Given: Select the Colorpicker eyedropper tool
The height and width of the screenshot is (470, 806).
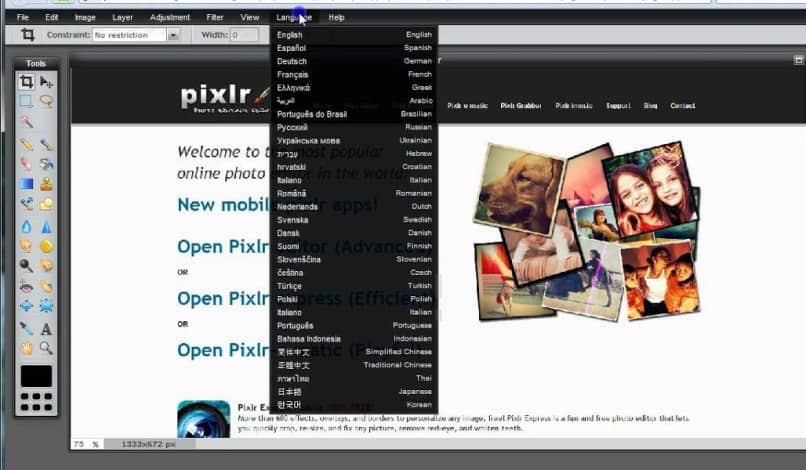Looking at the screenshot, I should [x=26, y=328].
